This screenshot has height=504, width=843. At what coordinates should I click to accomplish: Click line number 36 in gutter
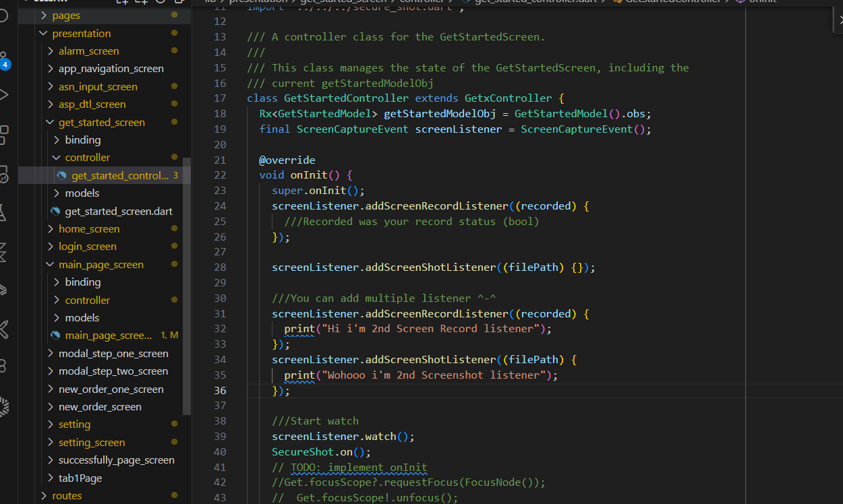pos(219,390)
